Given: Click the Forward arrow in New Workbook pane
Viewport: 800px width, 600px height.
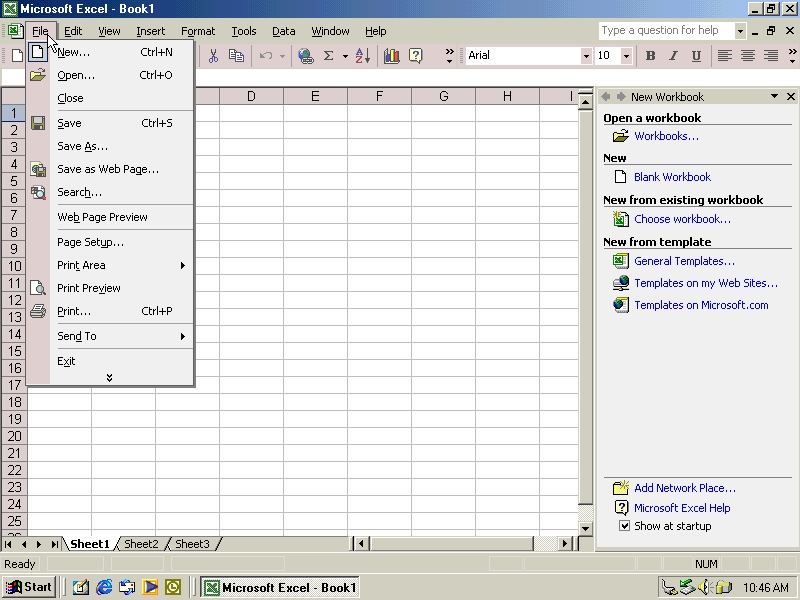Looking at the screenshot, I should point(621,96).
